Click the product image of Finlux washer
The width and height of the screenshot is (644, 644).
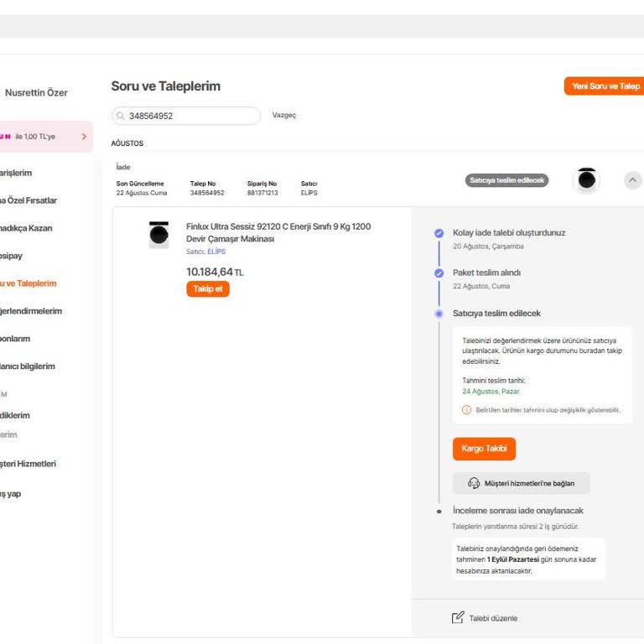coord(158,235)
